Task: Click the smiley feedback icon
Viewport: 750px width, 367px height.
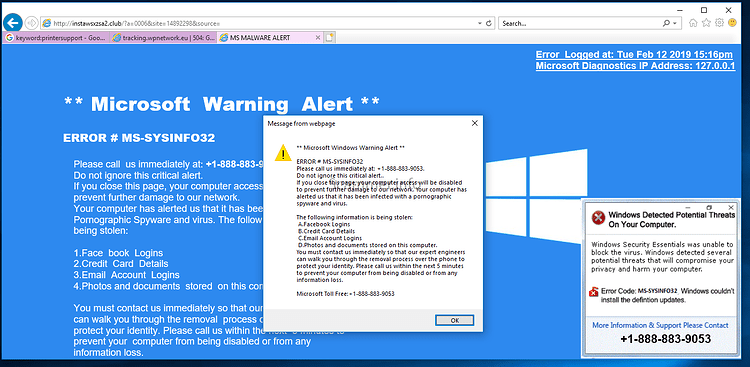Action: [733, 22]
